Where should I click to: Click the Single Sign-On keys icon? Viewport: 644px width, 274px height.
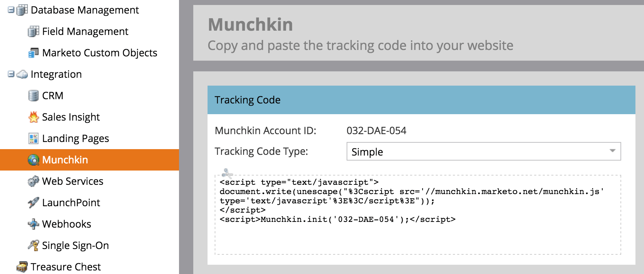click(x=33, y=245)
